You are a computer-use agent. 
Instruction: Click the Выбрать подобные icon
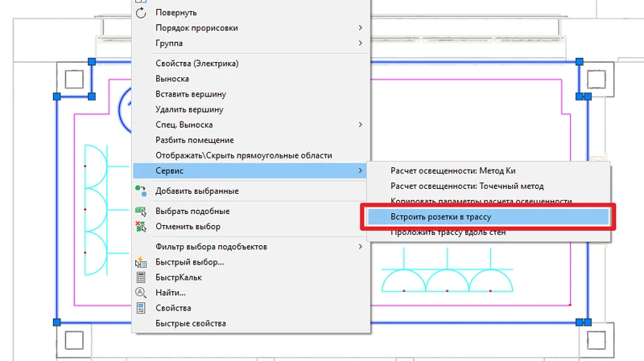(x=142, y=211)
